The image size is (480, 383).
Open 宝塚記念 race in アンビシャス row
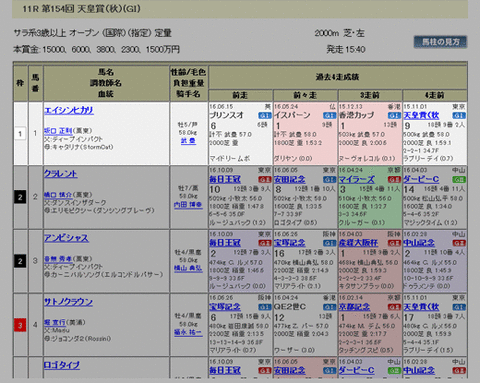pos(290,243)
